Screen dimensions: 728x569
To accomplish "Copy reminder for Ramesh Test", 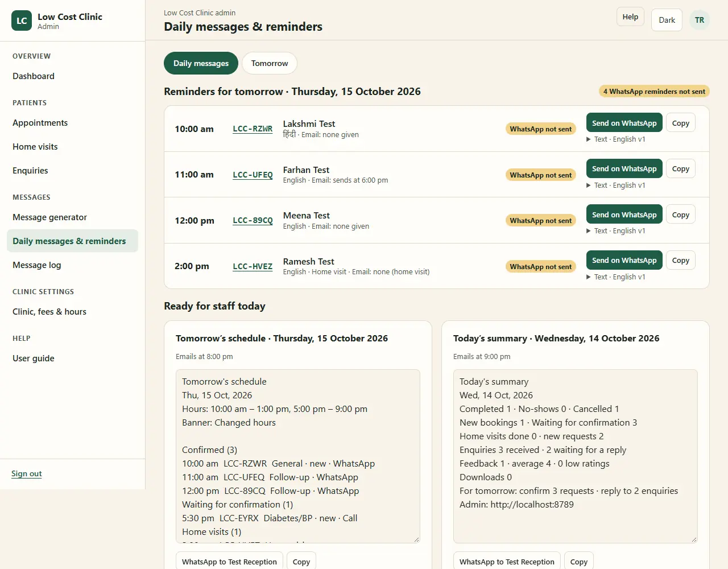I will pos(680,260).
